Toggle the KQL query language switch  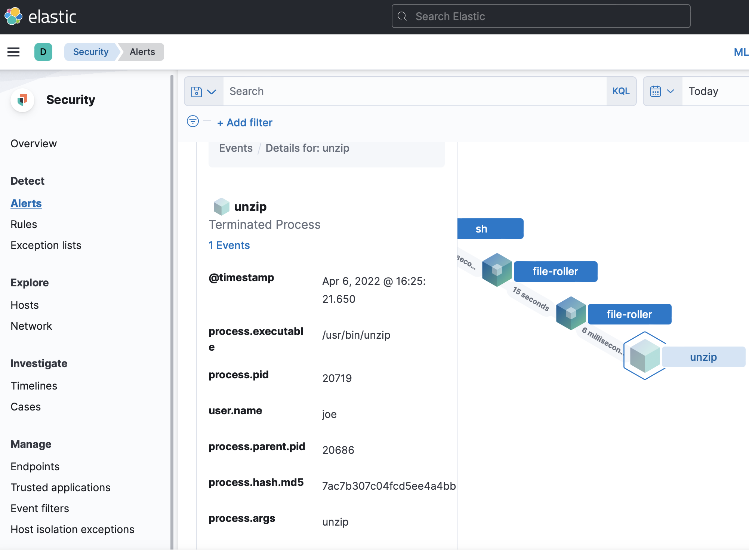[621, 91]
